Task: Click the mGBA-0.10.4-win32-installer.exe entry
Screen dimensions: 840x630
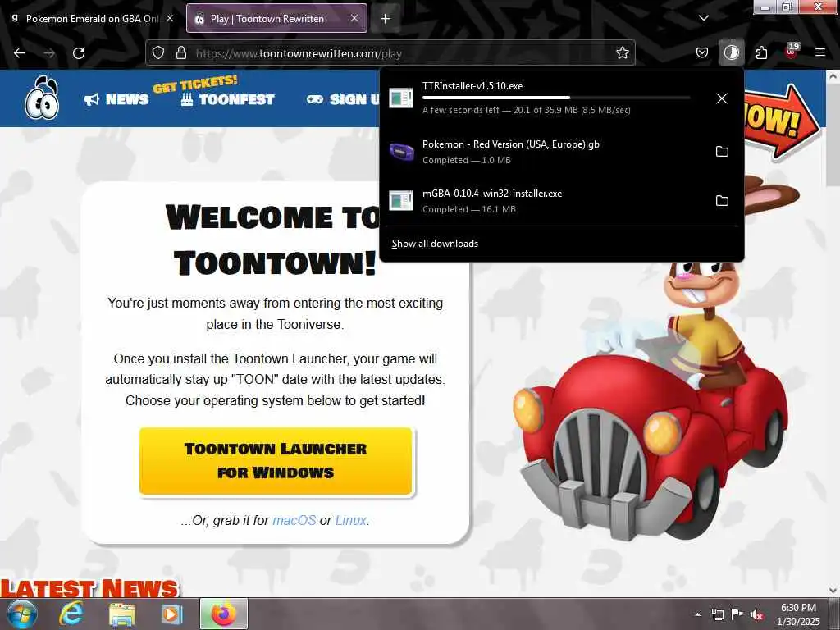Action: click(x=561, y=201)
